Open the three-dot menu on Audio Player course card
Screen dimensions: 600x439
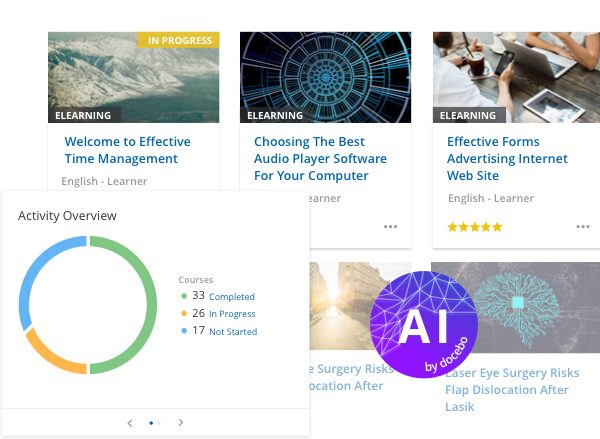(x=390, y=227)
